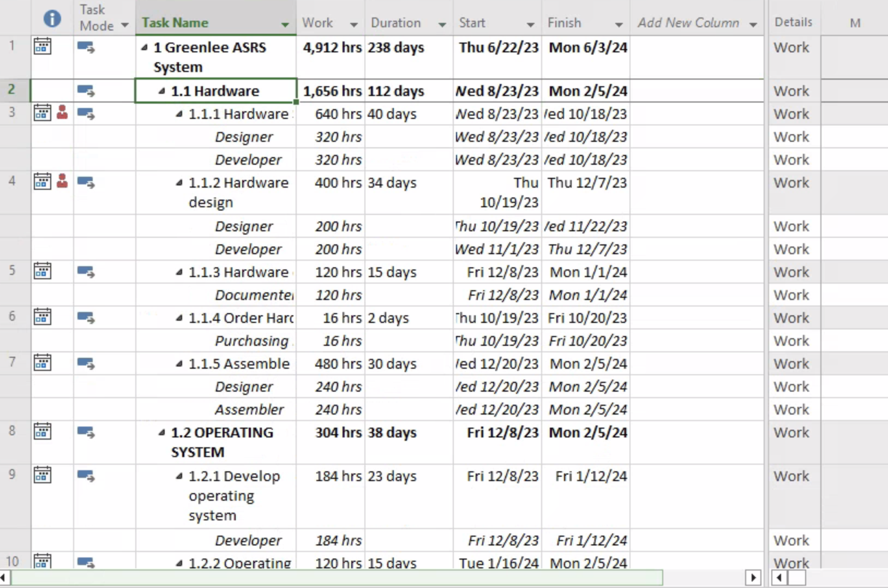Viewport: 888px width, 588px height.
Task: Click auto-schedule task mode icon for 1.1 Hardware
Action: point(86,91)
